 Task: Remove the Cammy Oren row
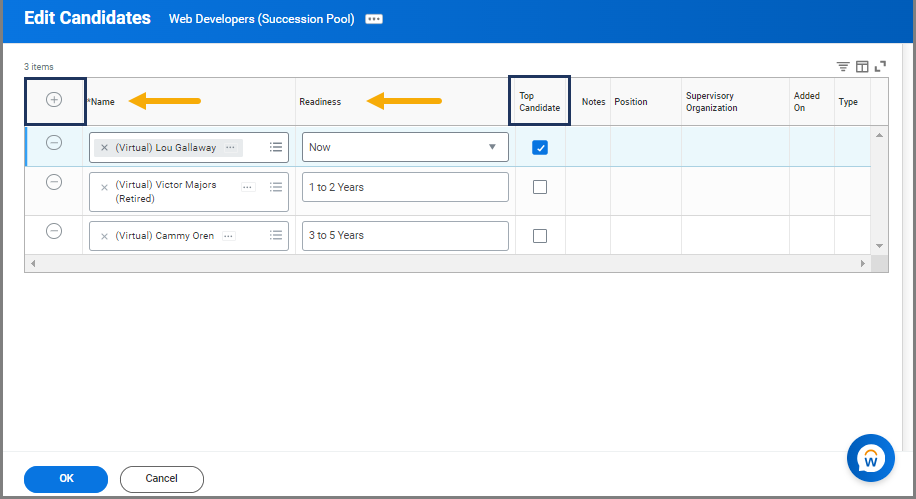(x=54, y=231)
